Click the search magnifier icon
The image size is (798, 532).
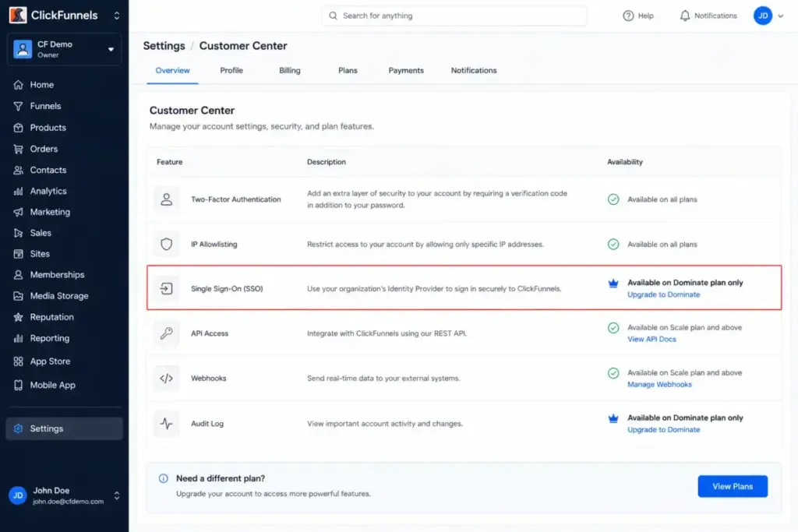pos(333,16)
